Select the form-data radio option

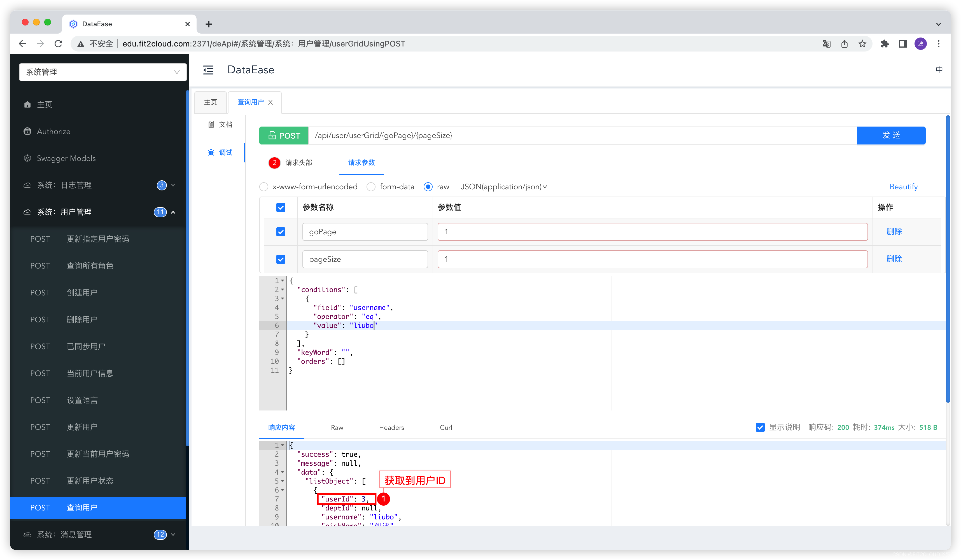[371, 187]
